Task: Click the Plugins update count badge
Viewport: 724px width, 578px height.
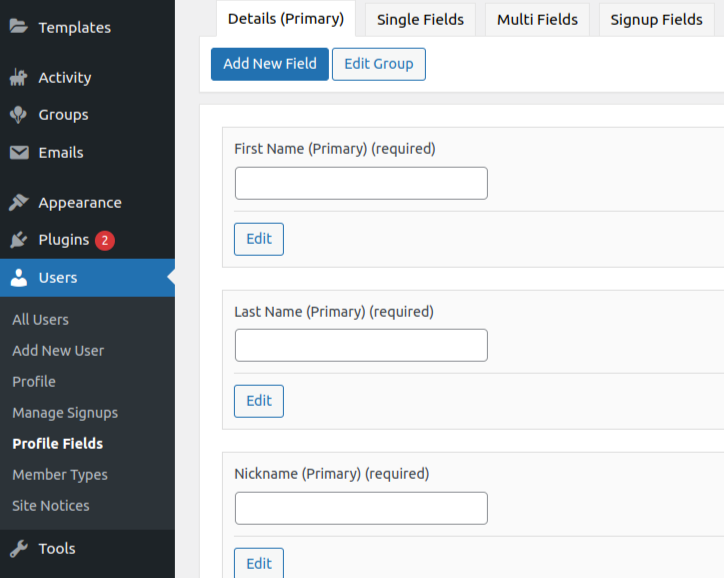Action: point(105,240)
